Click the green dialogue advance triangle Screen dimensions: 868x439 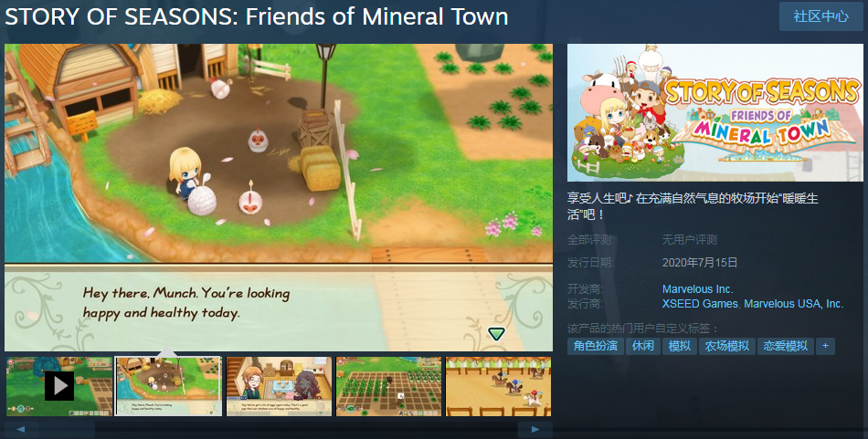[496, 333]
